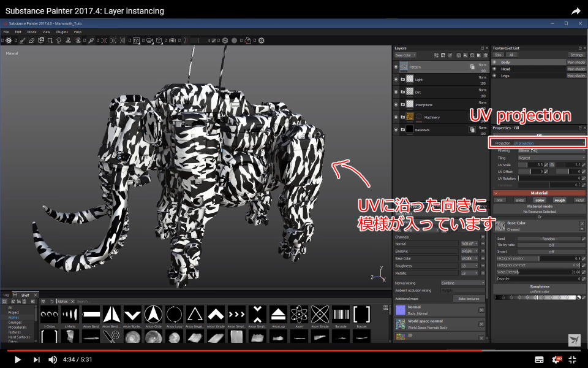This screenshot has width=588, height=368.
Task: Open the File menu
Action: point(6,32)
